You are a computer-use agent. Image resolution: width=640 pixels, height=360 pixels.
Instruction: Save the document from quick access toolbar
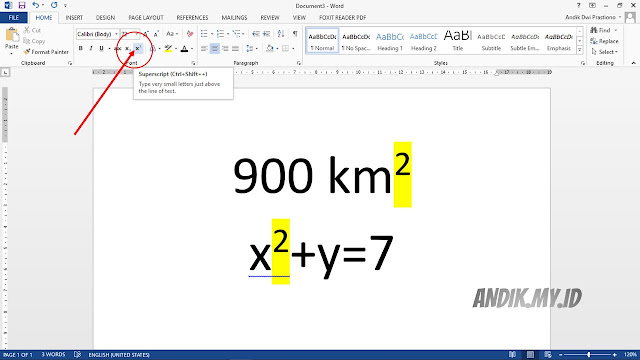click(x=22, y=5)
